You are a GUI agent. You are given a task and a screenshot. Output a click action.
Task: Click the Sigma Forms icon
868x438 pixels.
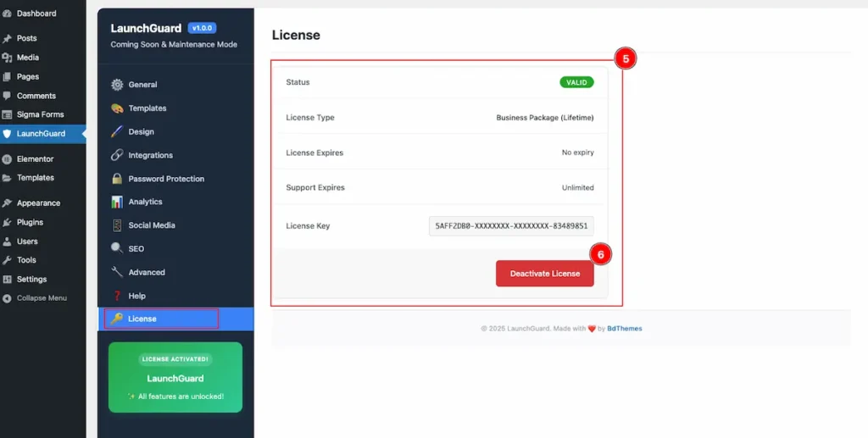[7, 115]
